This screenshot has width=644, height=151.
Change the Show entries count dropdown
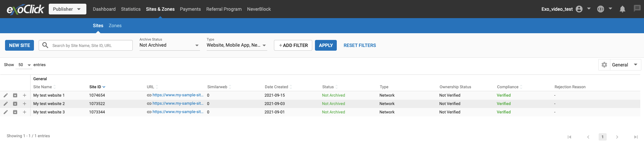tap(24, 65)
